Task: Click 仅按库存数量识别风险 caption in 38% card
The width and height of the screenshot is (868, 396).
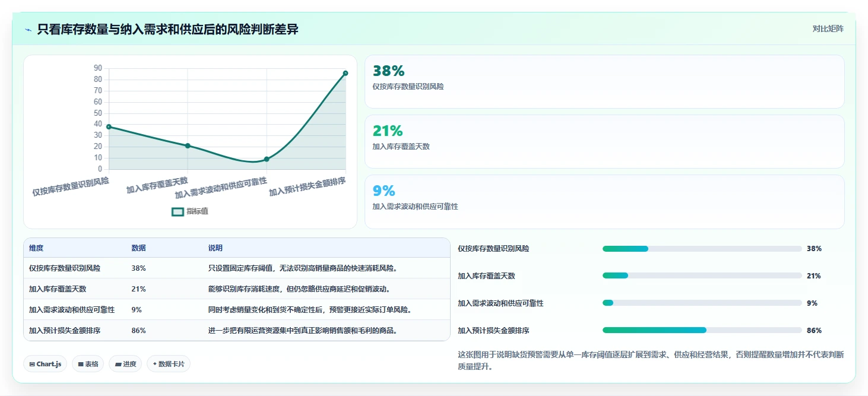Action: [x=408, y=87]
